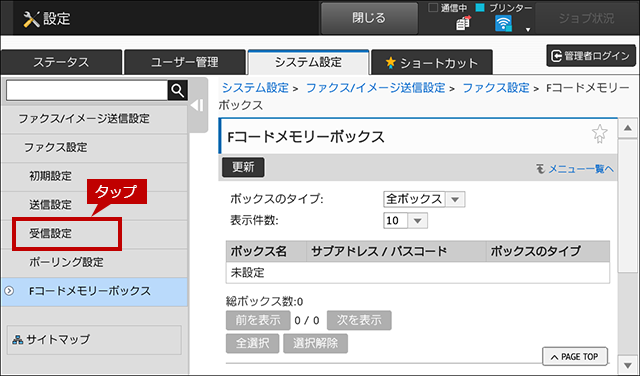Open the サイトマップ button

click(x=94, y=340)
